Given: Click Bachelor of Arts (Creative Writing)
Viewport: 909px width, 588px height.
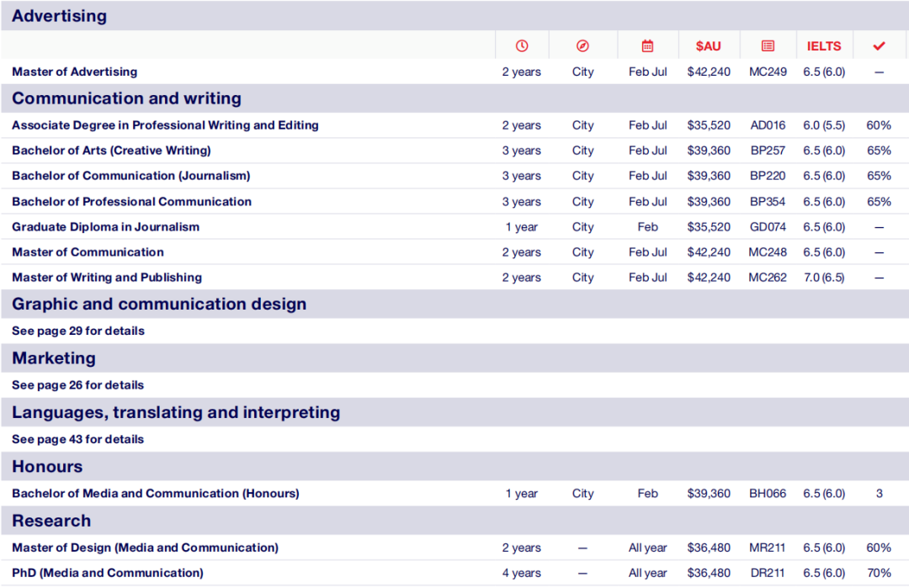Looking at the screenshot, I should 111,151.
